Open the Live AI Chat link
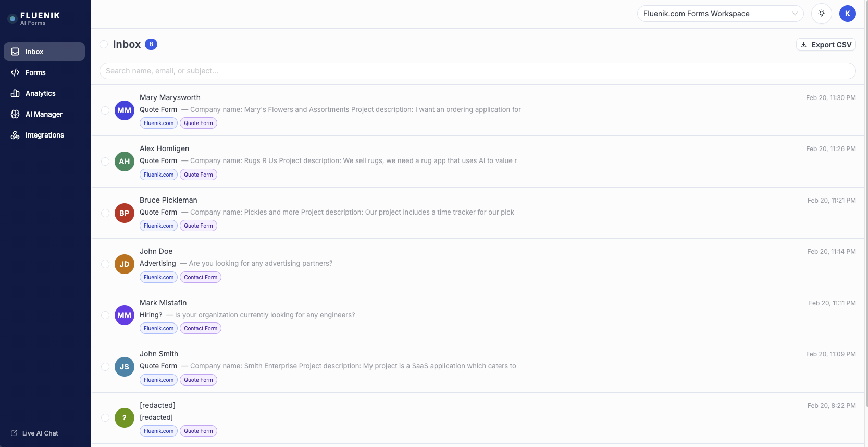Image resolution: width=868 pixels, height=447 pixels. (x=40, y=433)
